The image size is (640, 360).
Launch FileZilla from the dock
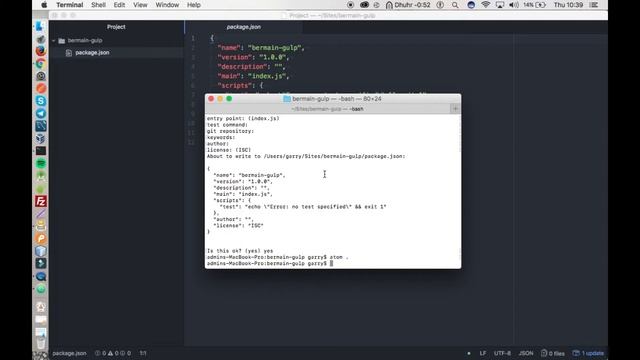point(41,201)
